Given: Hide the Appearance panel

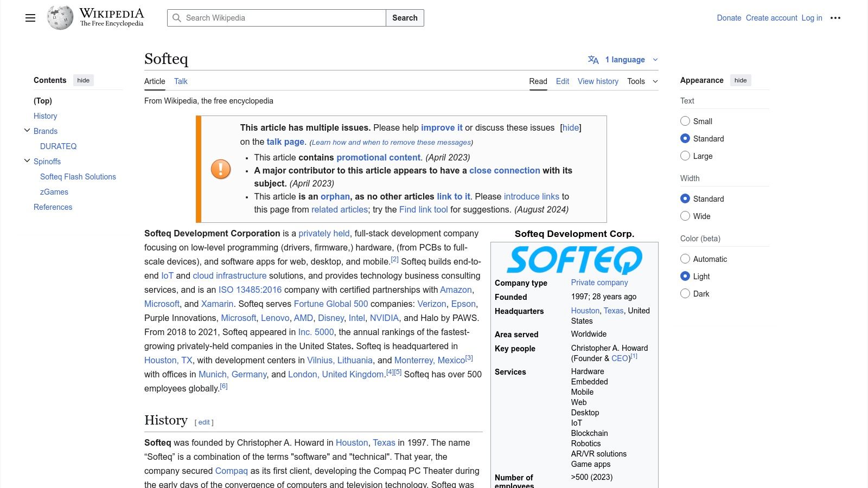Looking at the screenshot, I should click(x=740, y=80).
